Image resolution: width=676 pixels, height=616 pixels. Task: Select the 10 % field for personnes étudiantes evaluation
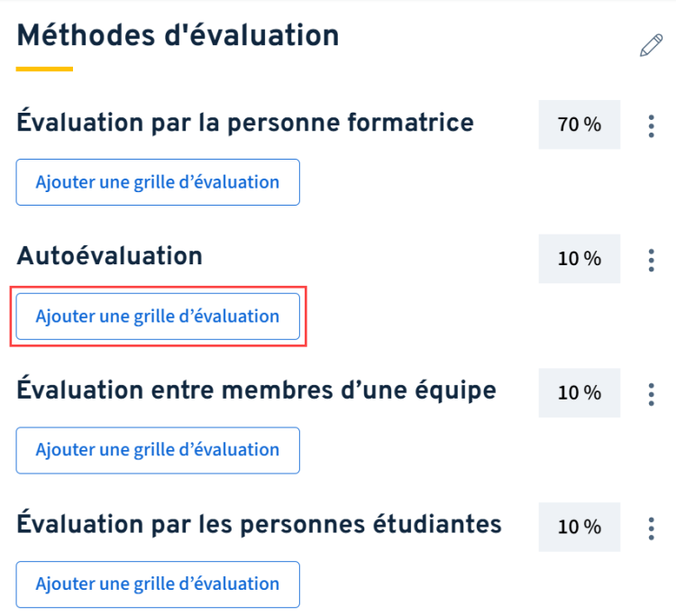point(580,527)
